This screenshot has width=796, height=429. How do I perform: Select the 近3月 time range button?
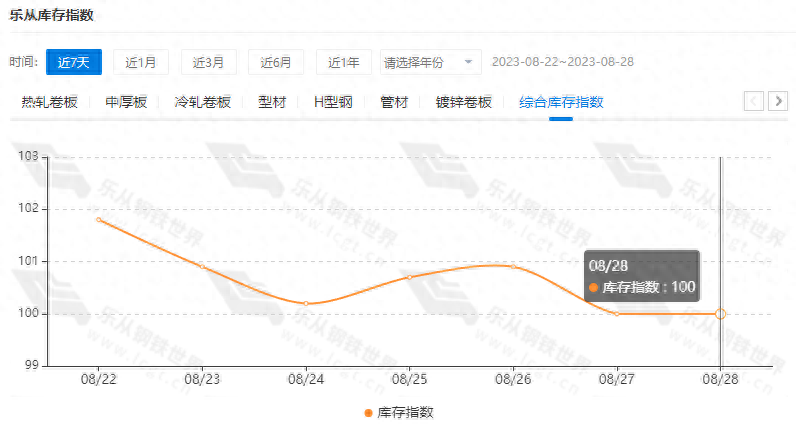(208, 62)
